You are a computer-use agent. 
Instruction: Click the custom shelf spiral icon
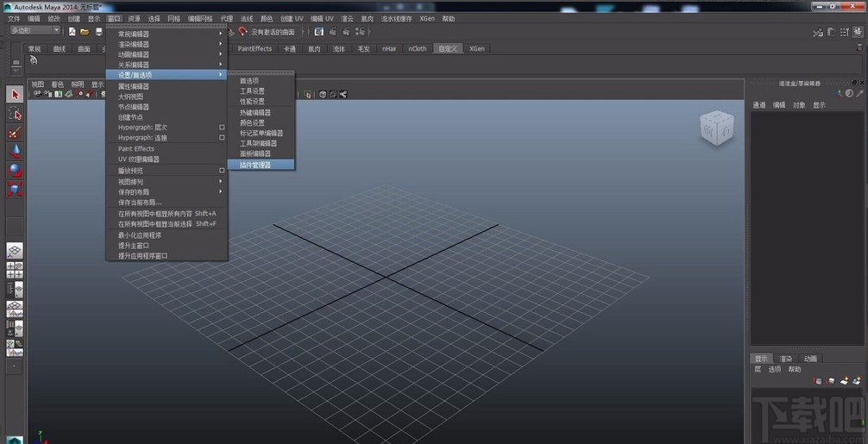pyautogui.click(x=33, y=60)
